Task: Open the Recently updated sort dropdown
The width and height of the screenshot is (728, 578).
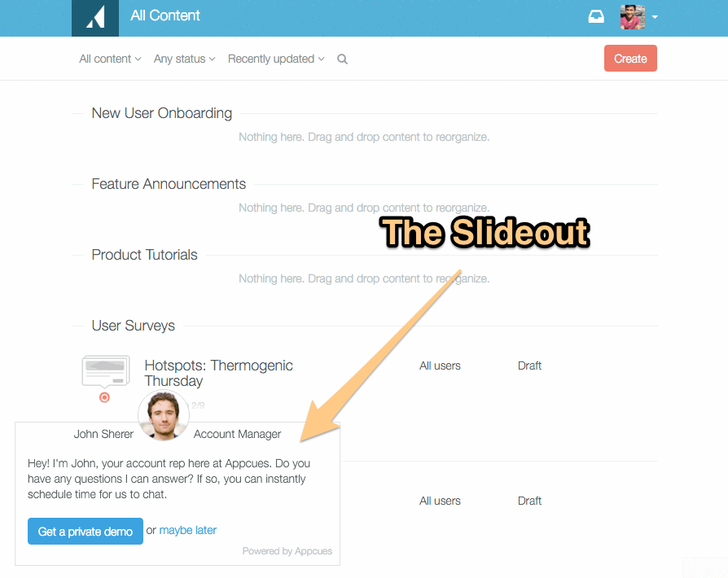Action: (276, 59)
